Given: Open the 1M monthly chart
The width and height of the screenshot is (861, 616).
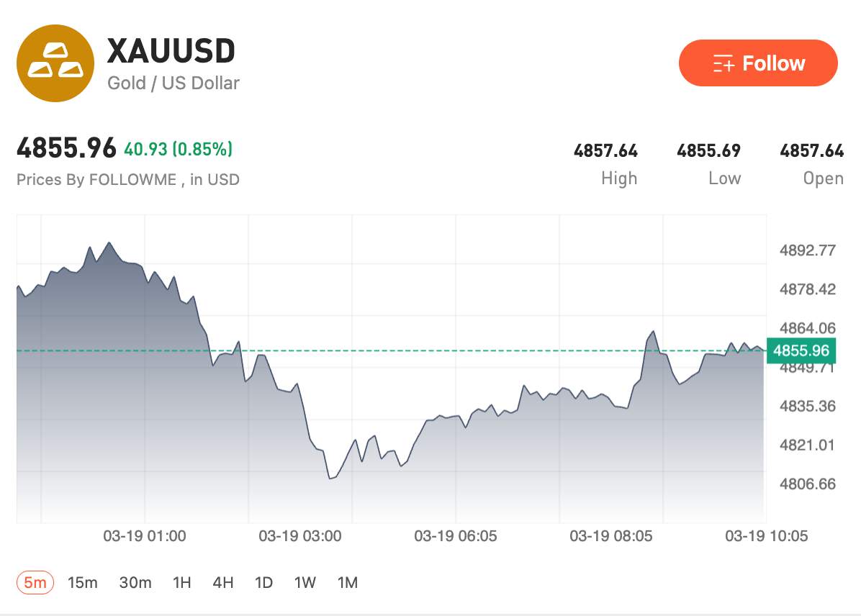Looking at the screenshot, I should click(348, 583).
